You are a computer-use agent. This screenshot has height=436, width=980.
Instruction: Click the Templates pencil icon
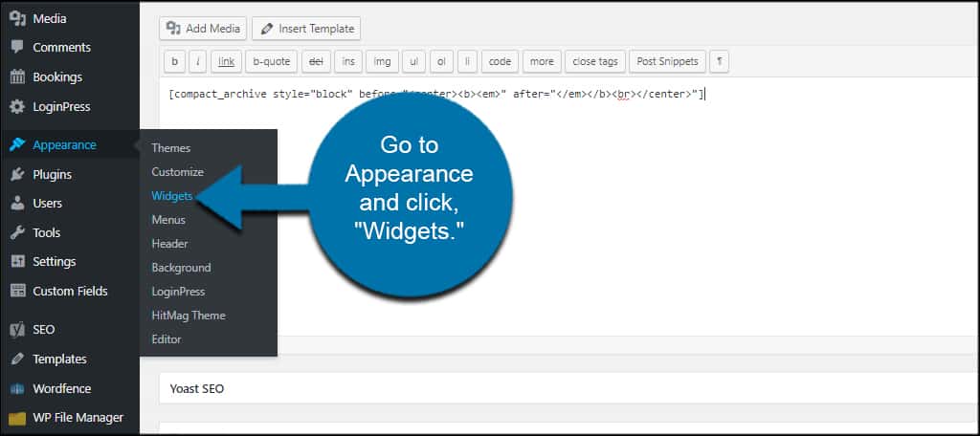[x=17, y=359]
